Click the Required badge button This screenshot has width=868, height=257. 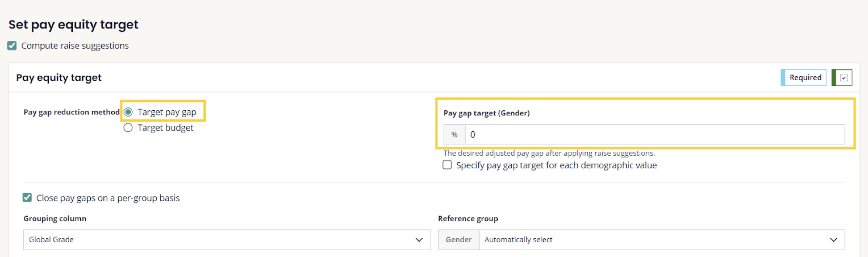[x=805, y=78]
